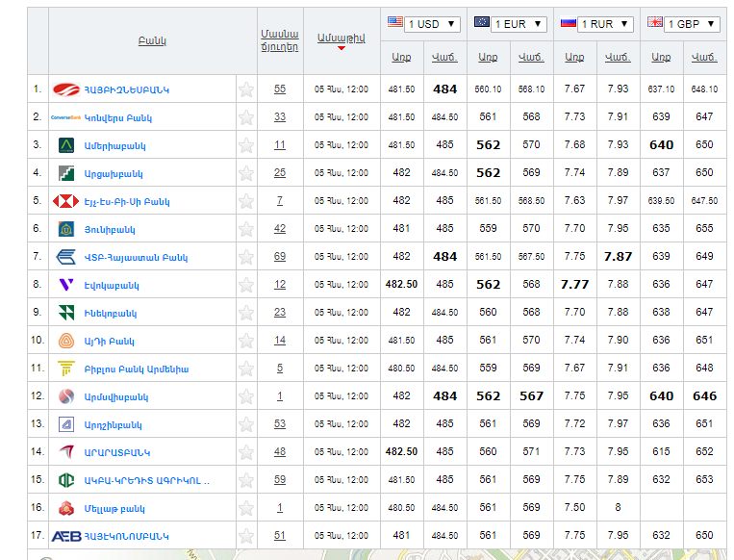The image size is (734, 560).
Task: Click the Արդշինբանկ logo icon
Action: (66, 424)
